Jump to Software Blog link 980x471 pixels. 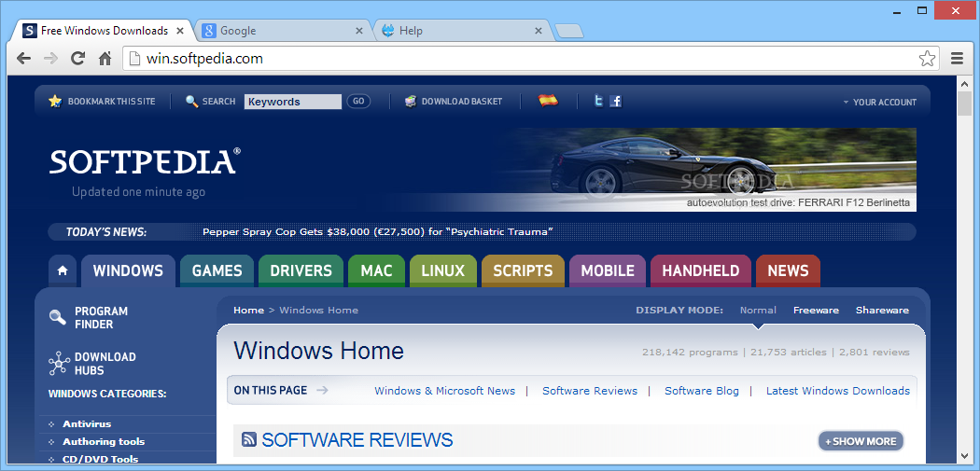point(701,391)
